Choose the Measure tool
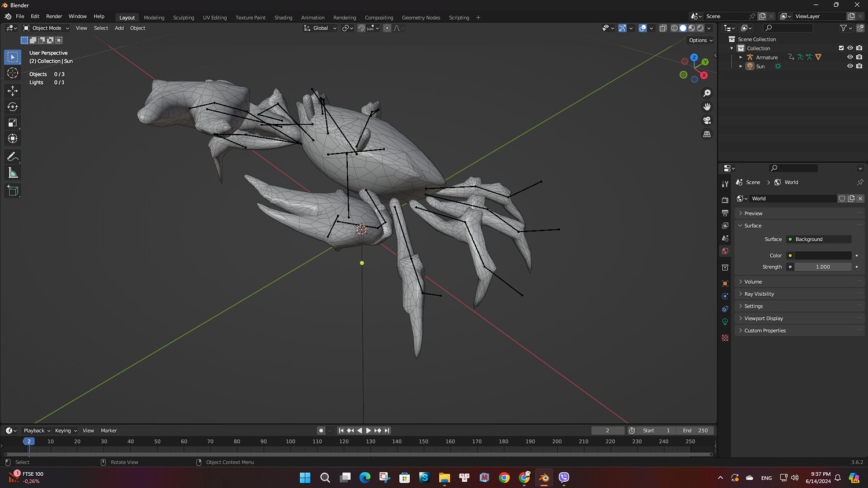This screenshot has height=488, width=868. pyautogui.click(x=12, y=173)
